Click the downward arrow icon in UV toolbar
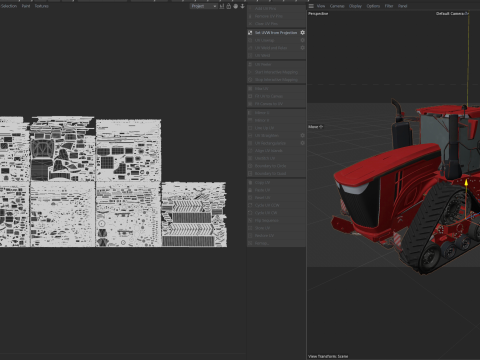The width and height of the screenshot is (480, 360). [x=242, y=6]
